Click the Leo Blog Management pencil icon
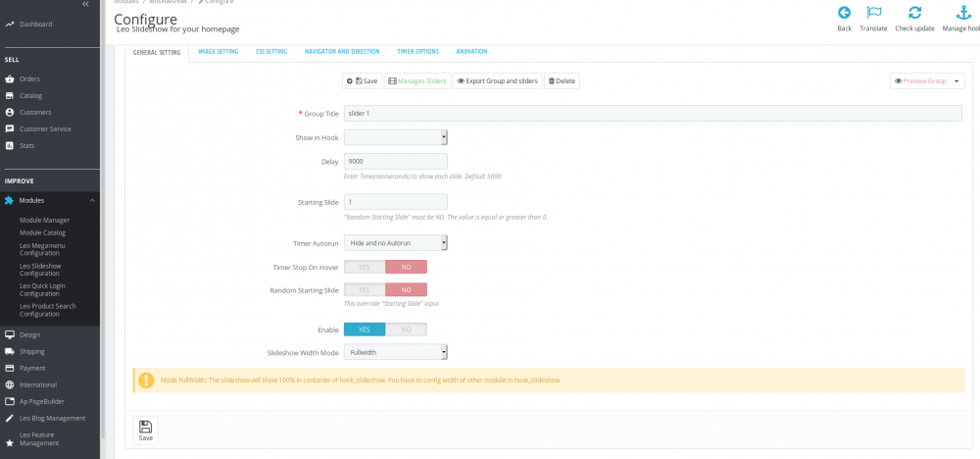The image size is (980, 459). [9, 418]
